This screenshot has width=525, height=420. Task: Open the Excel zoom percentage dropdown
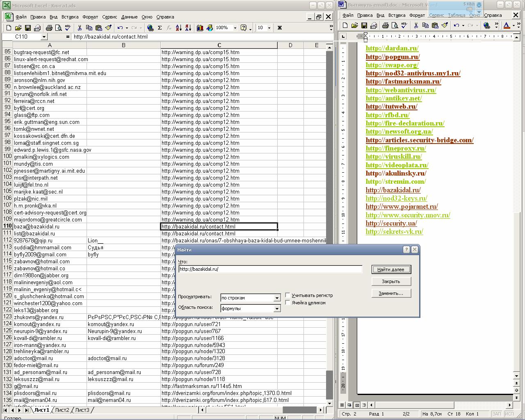235,28
